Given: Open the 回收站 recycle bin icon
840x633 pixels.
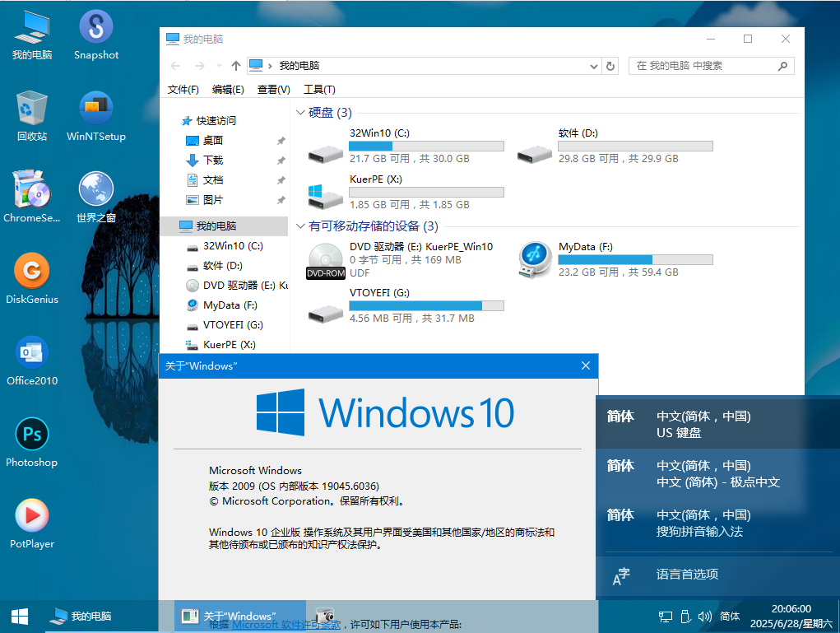Looking at the screenshot, I should coord(31,117).
